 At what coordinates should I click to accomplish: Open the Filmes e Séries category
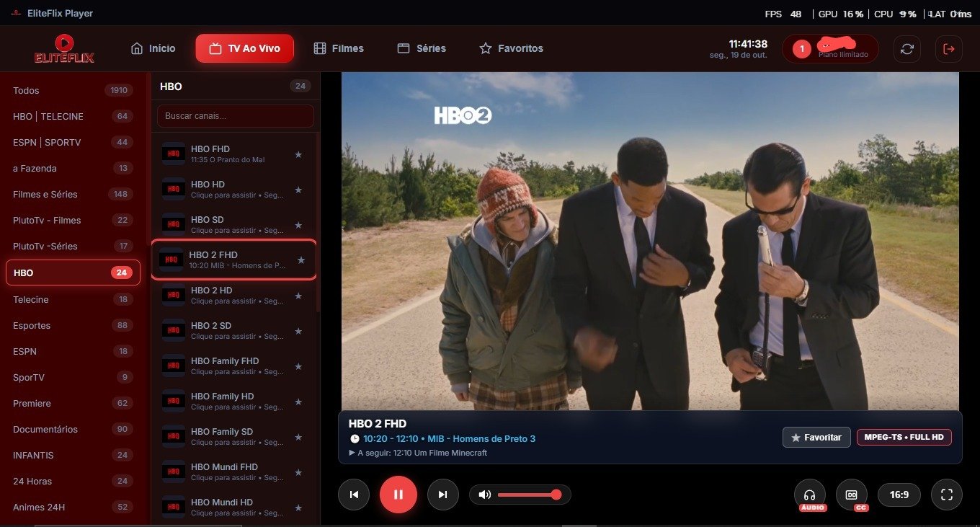coord(72,194)
